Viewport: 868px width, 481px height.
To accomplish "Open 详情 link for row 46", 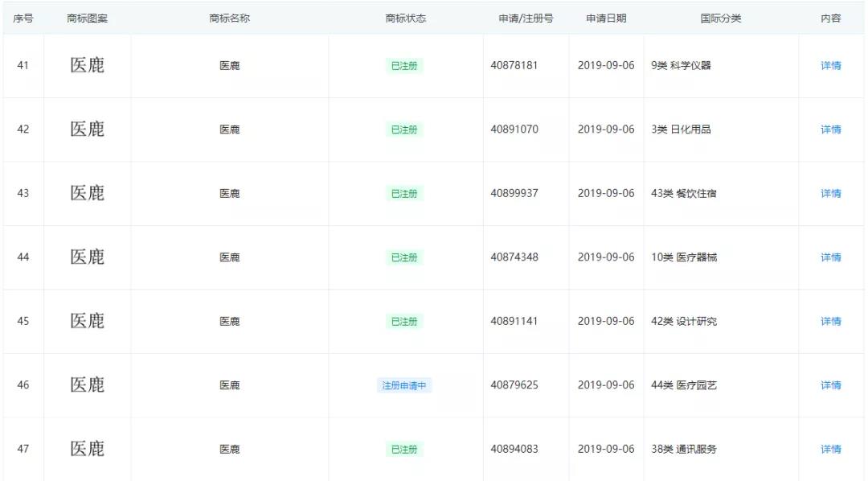I will click(x=830, y=385).
